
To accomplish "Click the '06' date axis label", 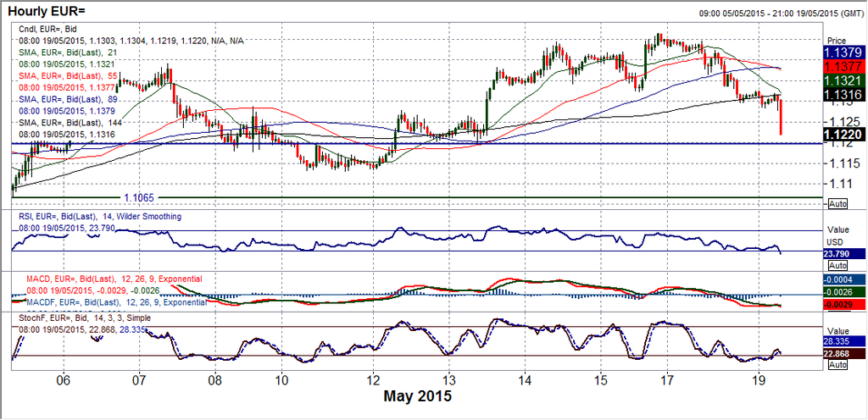I will click(x=63, y=380).
